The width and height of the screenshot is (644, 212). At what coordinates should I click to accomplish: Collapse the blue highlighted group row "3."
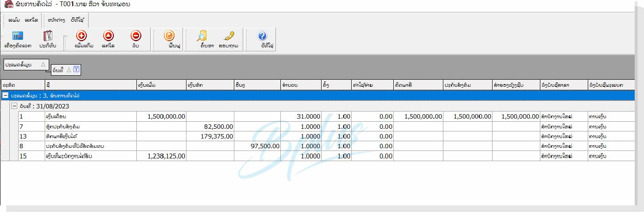tap(5, 95)
